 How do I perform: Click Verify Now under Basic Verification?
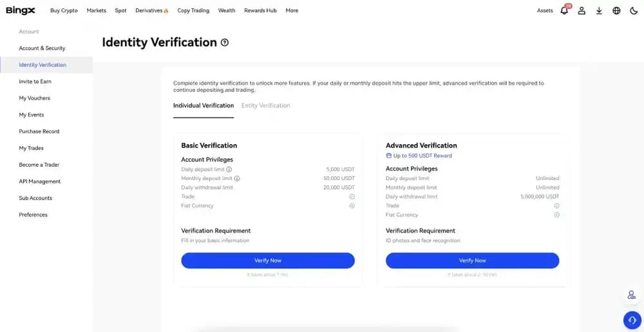(x=268, y=261)
